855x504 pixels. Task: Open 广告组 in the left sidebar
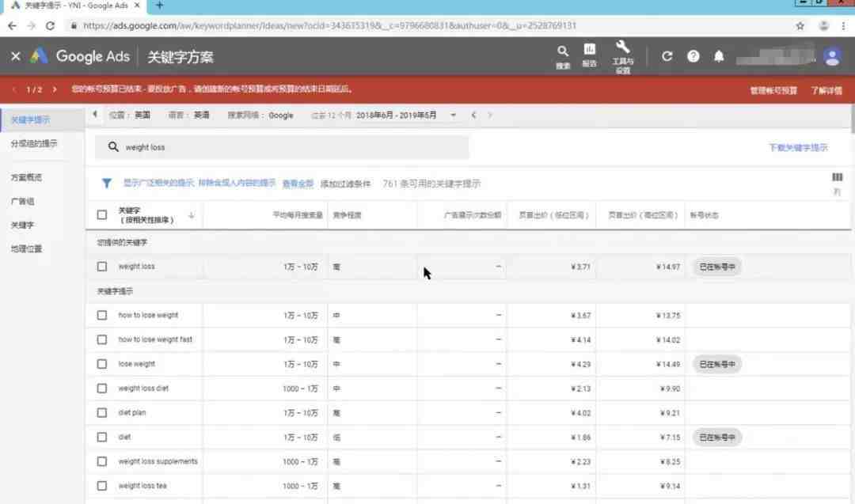point(22,201)
